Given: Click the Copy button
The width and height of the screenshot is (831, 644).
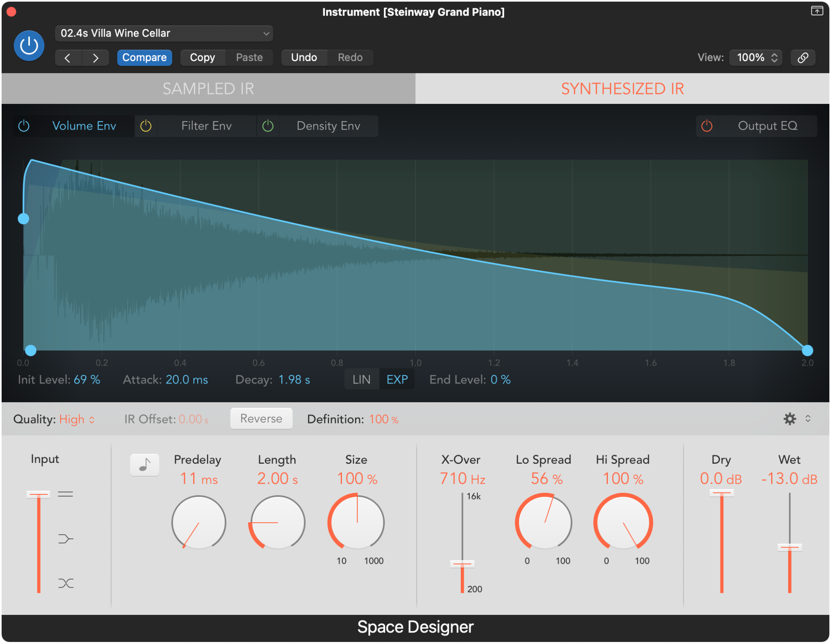Looking at the screenshot, I should click(x=203, y=57).
